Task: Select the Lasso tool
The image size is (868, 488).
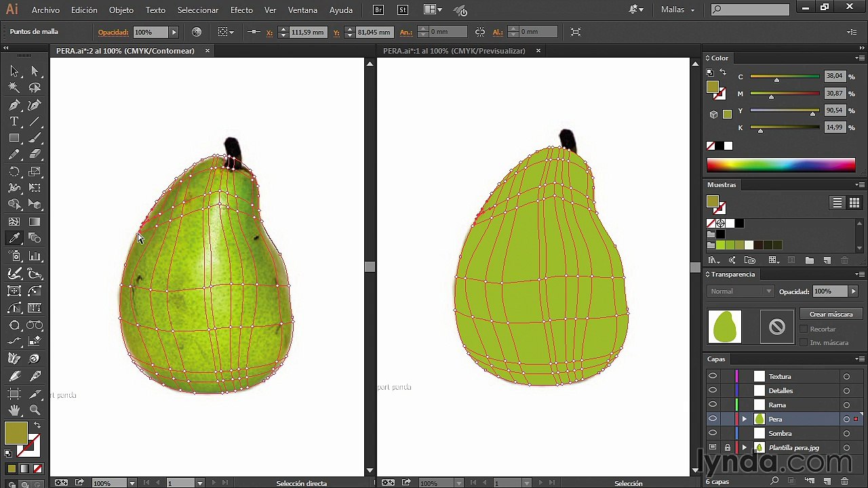Action: click(x=35, y=87)
